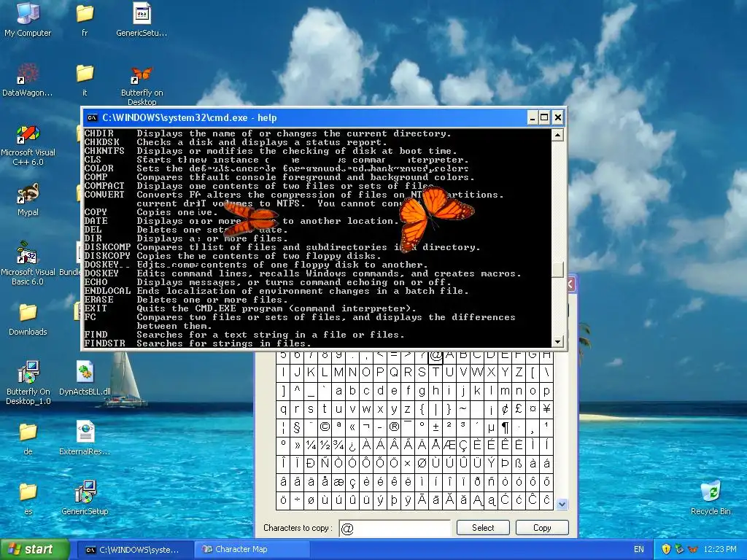The height and width of the screenshot is (560, 747).
Task: Launch Microsoft Visual Basic 6.0 shortcut
Action: pyautogui.click(x=28, y=263)
